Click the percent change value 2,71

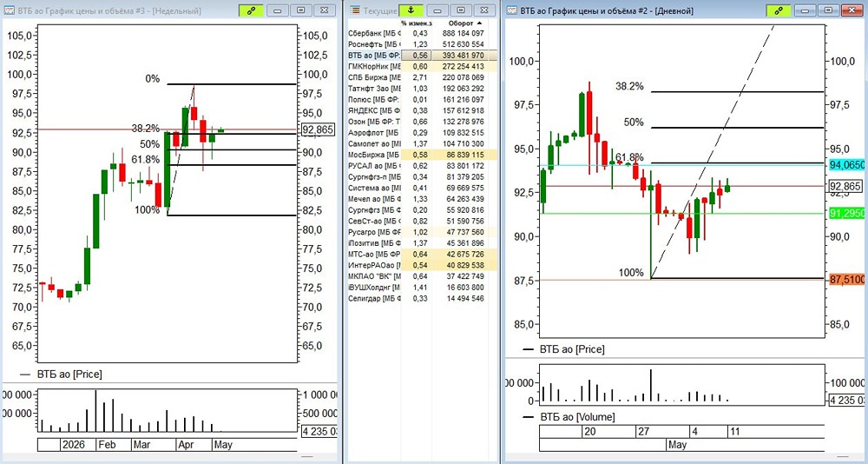pos(419,77)
